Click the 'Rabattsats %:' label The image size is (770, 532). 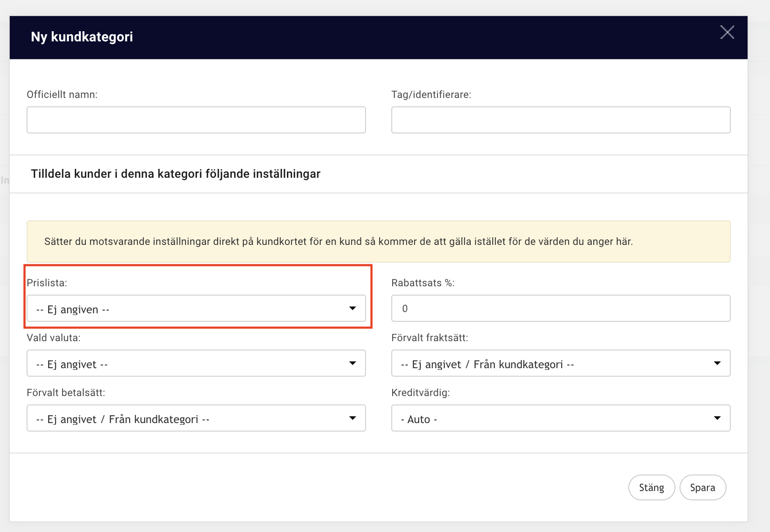423,283
